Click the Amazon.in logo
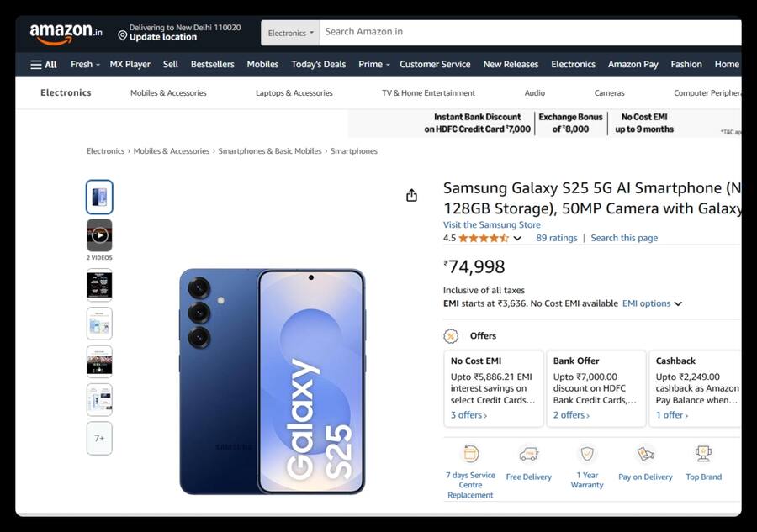This screenshot has height=532, width=757. click(64, 32)
